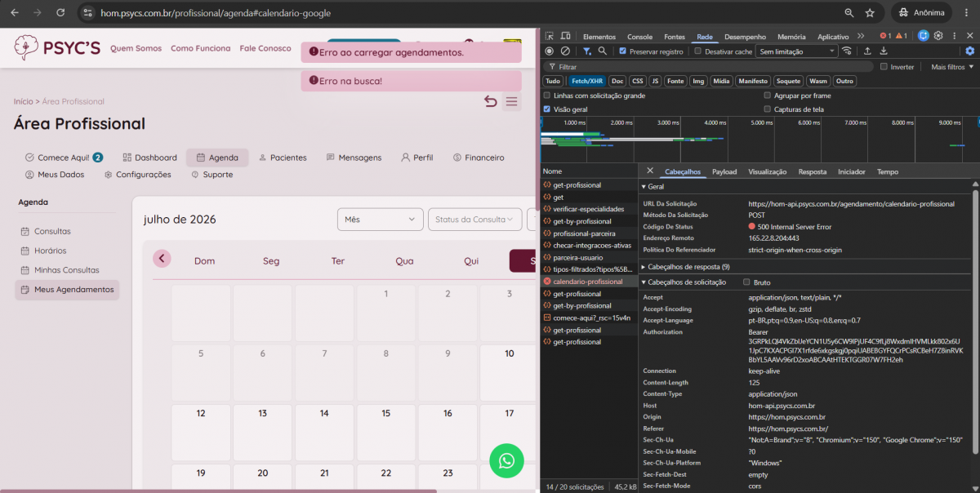Open DevTools three-dot customize menu
Image resolution: width=980 pixels, height=493 pixels.
[x=952, y=36]
